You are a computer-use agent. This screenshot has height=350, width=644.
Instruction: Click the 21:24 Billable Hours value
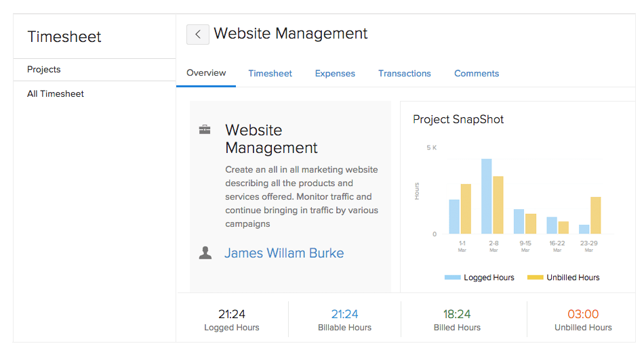pyautogui.click(x=344, y=314)
